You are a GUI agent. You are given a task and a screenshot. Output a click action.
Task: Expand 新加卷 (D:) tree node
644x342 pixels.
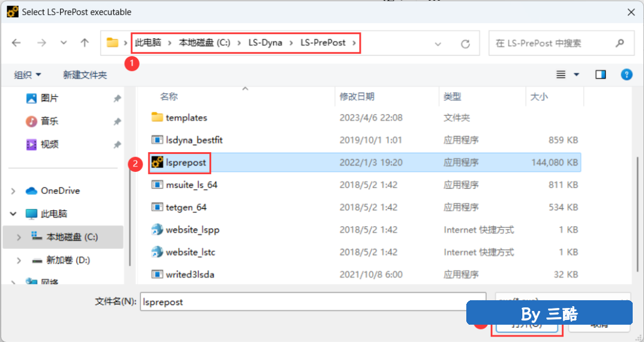pos(19,260)
